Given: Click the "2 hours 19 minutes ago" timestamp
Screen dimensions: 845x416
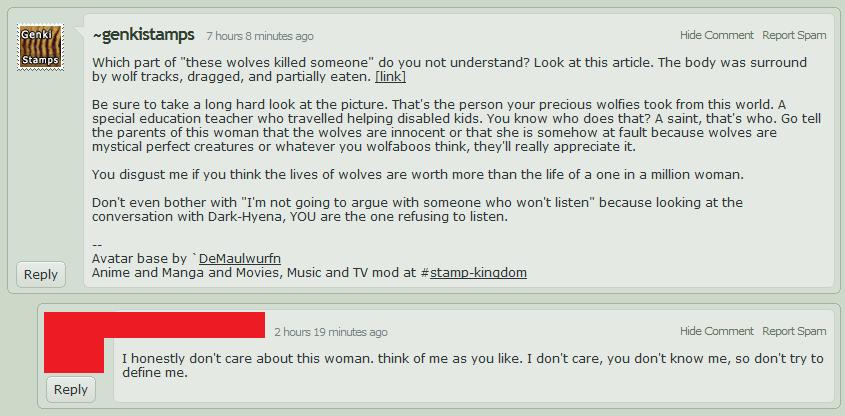Looking at the screenshot, I should pos(330,332).
